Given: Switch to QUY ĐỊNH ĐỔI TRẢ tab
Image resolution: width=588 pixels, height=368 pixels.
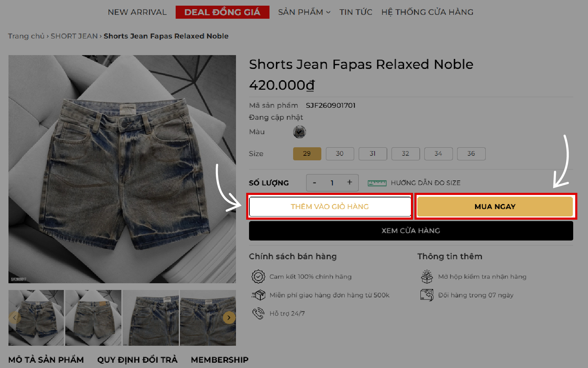Looking at the screenshot, I should click(138, 360).
